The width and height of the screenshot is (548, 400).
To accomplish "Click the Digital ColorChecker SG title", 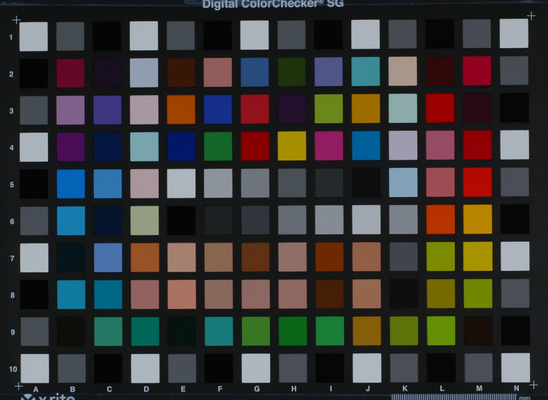I will 273,4.
